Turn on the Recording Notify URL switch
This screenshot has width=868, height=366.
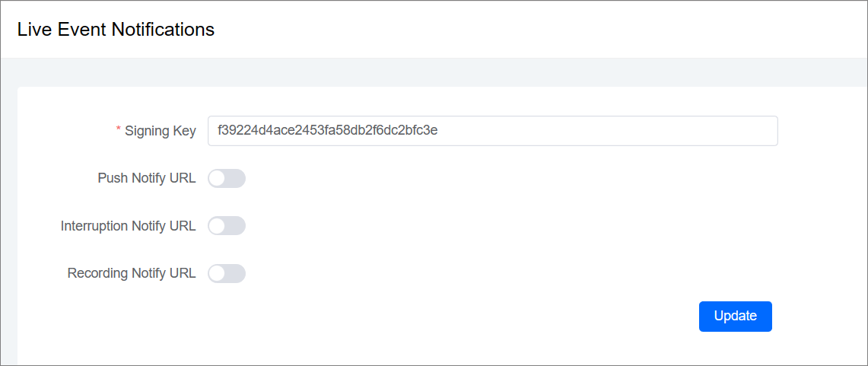[x=227, y=273]
